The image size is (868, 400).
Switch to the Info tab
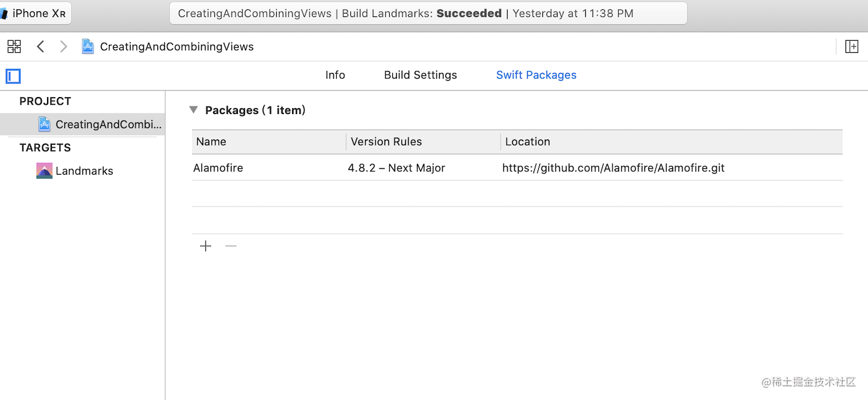coord(335,75)
